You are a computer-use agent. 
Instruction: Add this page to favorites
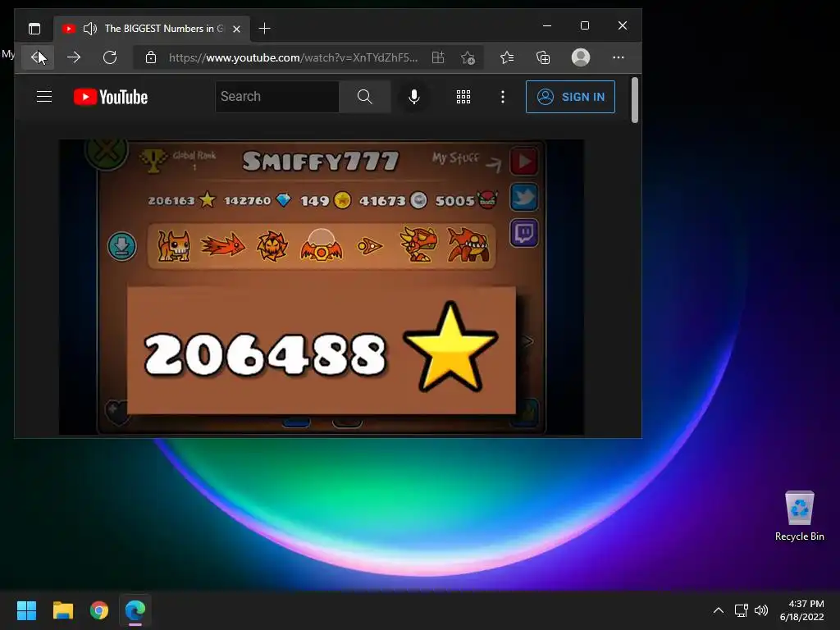click(x=468, y=57)
